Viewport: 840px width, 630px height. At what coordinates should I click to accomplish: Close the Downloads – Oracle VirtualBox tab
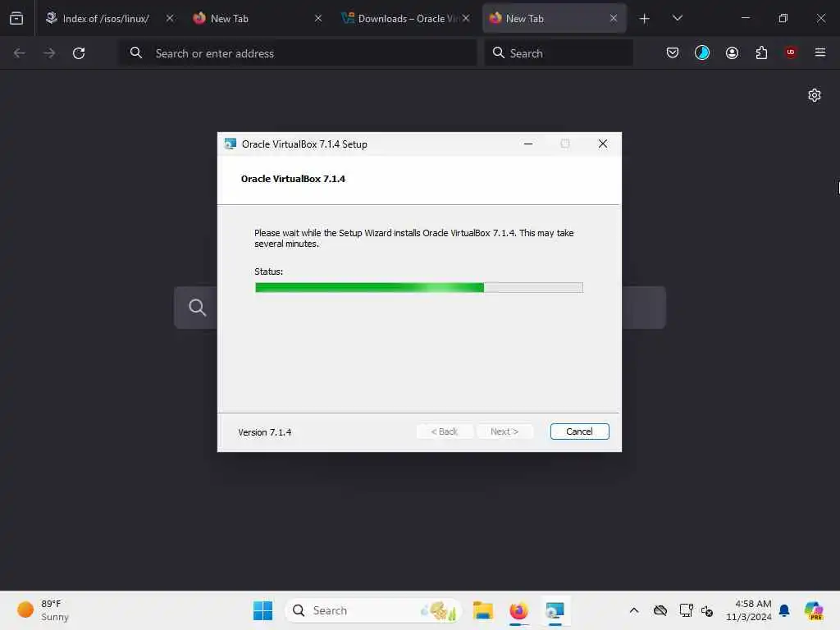click(x=466, y=18)
